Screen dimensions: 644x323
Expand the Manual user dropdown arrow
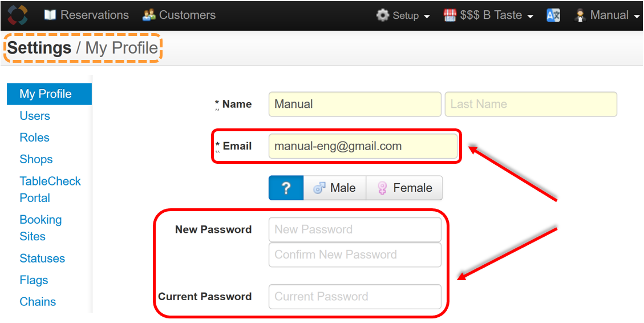coord(637,17)
